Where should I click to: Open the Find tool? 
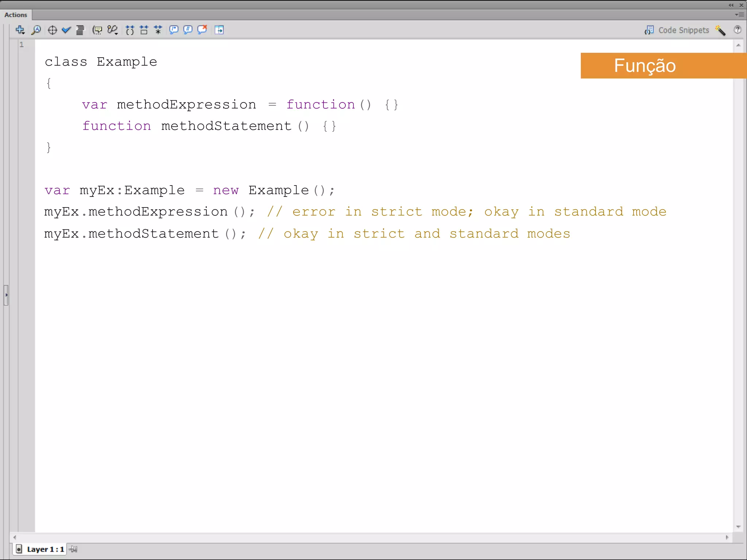point(36,30)
